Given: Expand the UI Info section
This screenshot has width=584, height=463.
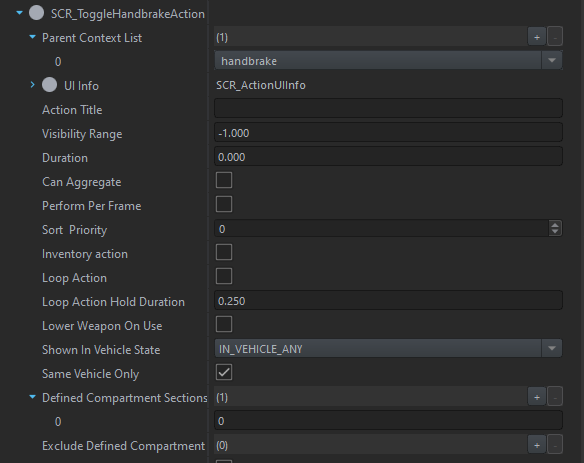Looking at the screenshot, I should point(32,85).
